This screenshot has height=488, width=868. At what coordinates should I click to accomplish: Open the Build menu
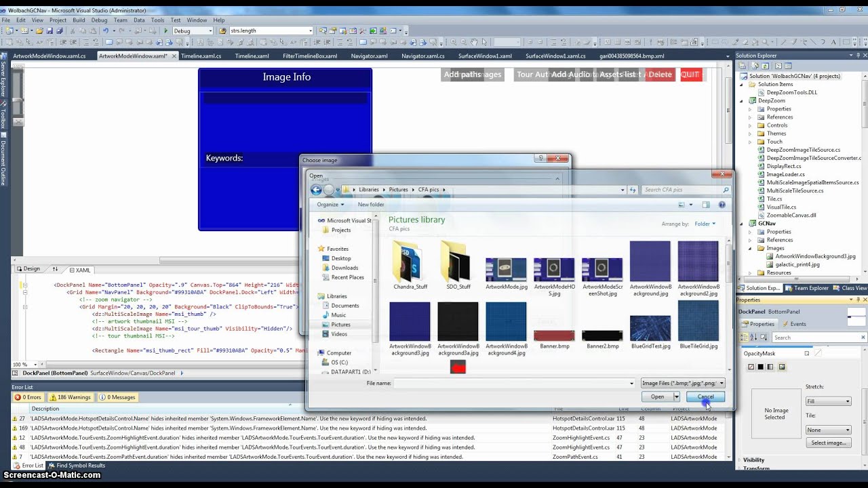point(79,20)
